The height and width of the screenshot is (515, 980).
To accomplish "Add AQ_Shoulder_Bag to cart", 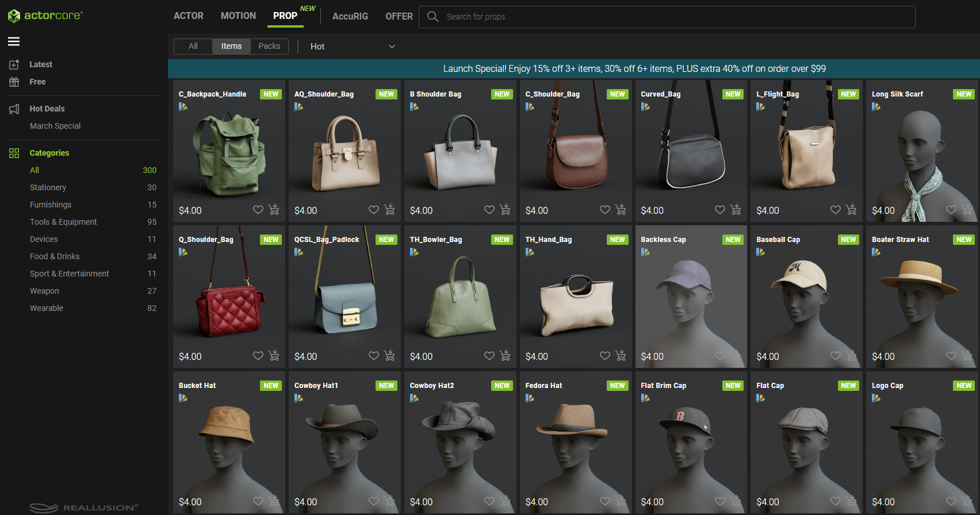I will tap(389, 209).
